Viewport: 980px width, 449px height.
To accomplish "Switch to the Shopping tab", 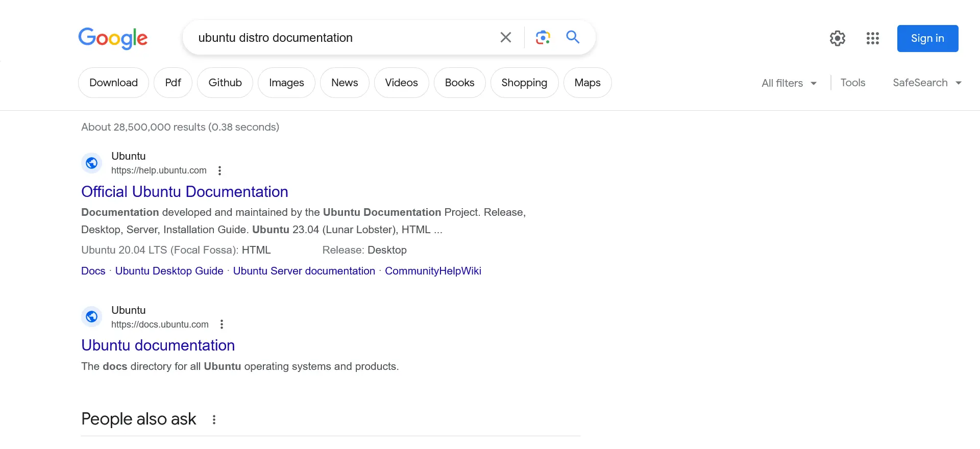I will [524, 83].
